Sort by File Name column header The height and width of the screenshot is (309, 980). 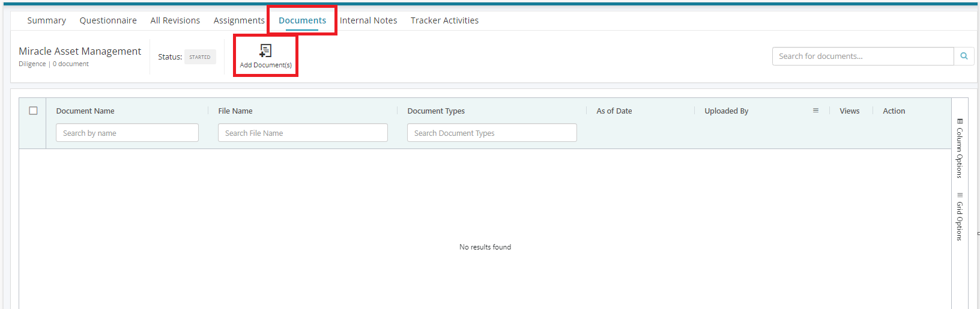pos(235,111)
